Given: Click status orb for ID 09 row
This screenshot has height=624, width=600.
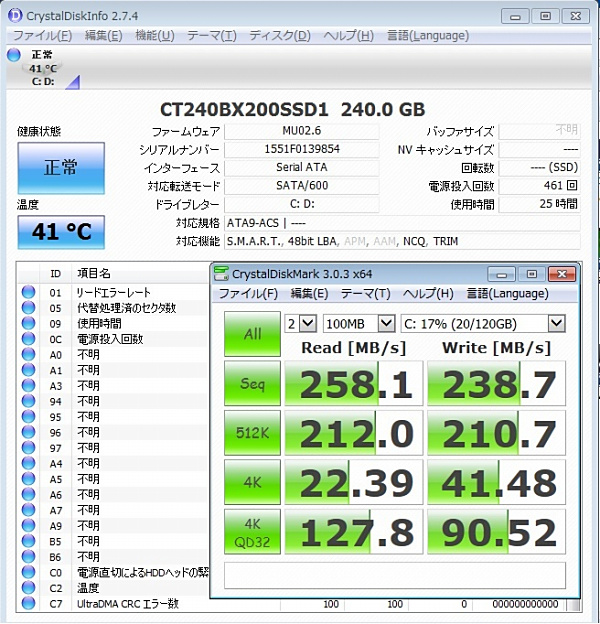Looking at the screenshot, I should coord(28,323).
